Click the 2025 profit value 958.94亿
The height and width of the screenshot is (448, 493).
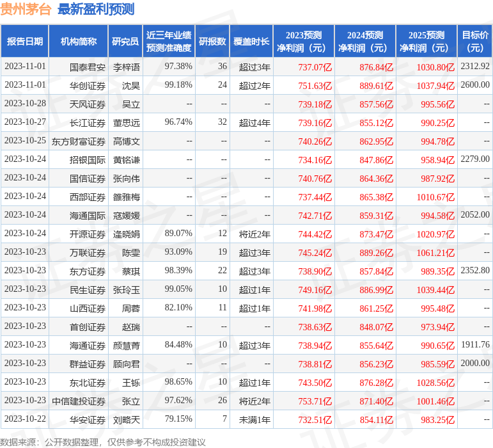(x=437, y=160)
